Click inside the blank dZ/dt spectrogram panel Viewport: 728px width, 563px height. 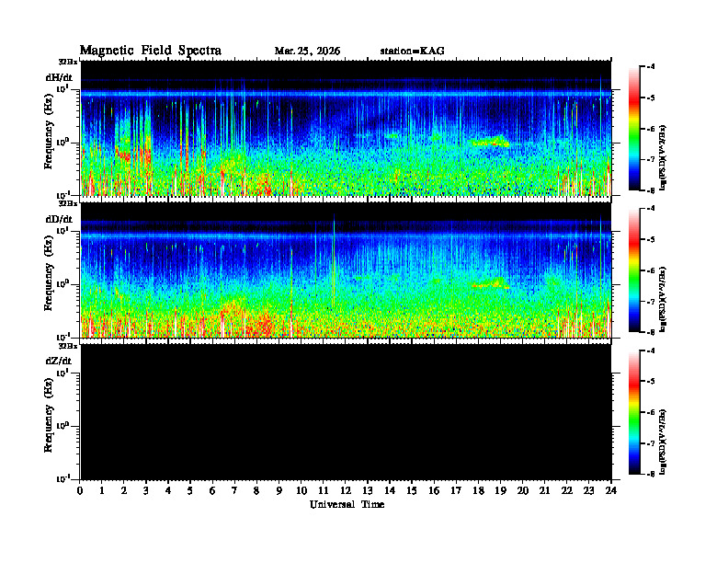[346, 412]
